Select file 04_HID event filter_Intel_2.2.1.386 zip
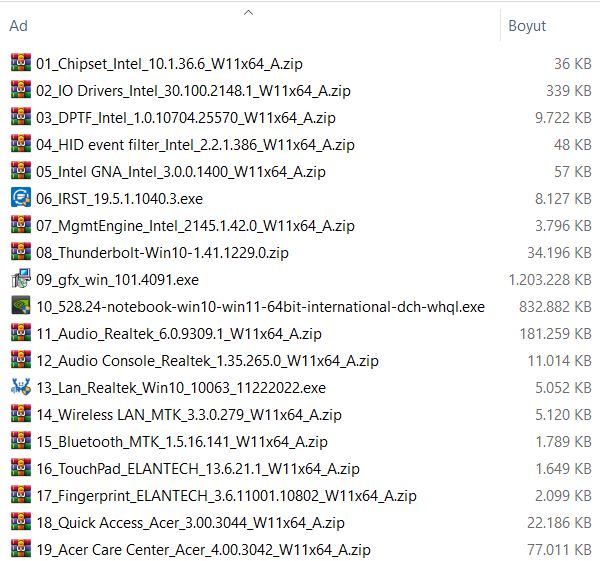Viewport: 600px width, 561px height. tap(195, 145)
